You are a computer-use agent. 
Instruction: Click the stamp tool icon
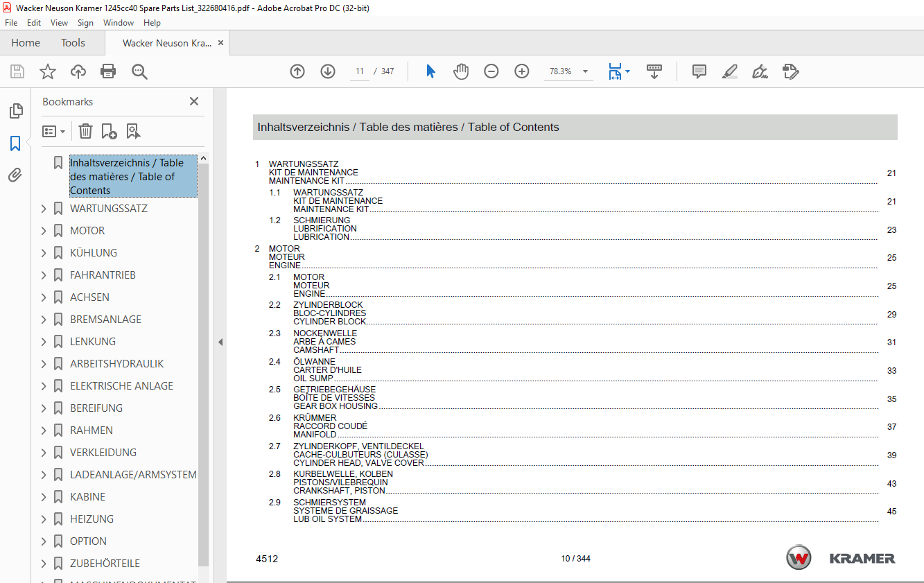[790, 71]
